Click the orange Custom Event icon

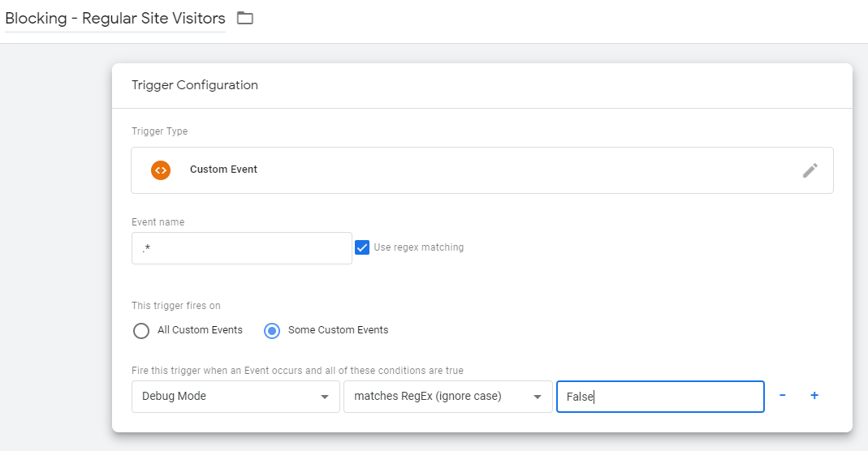pos(161,170)
